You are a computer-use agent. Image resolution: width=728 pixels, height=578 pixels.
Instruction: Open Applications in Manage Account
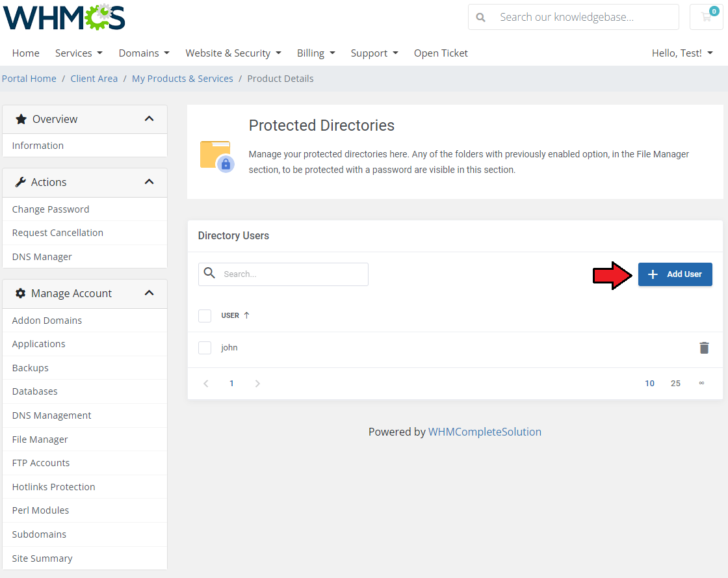pyautogui.click(x=84, y=344)
